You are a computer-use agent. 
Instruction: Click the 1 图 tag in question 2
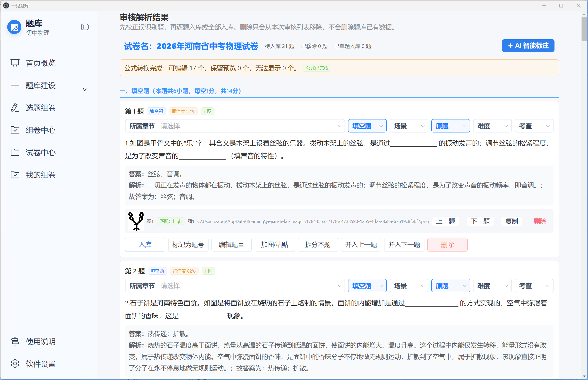point(208,271)
